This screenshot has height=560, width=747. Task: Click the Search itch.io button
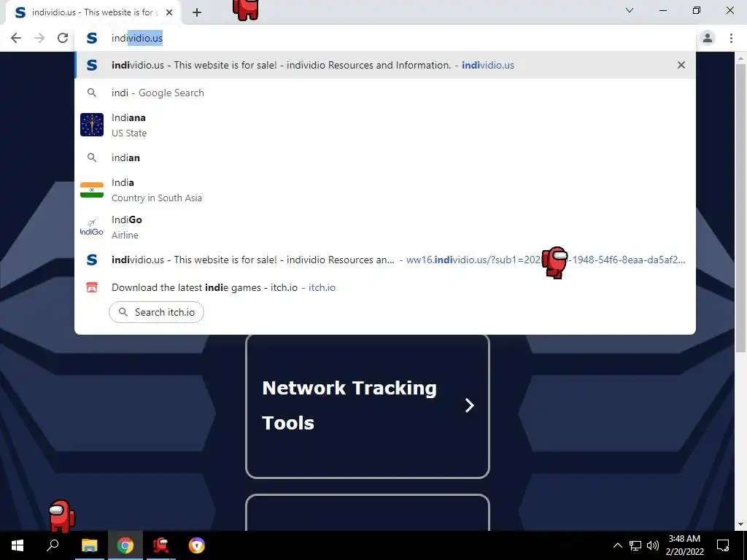click(156, 312)
